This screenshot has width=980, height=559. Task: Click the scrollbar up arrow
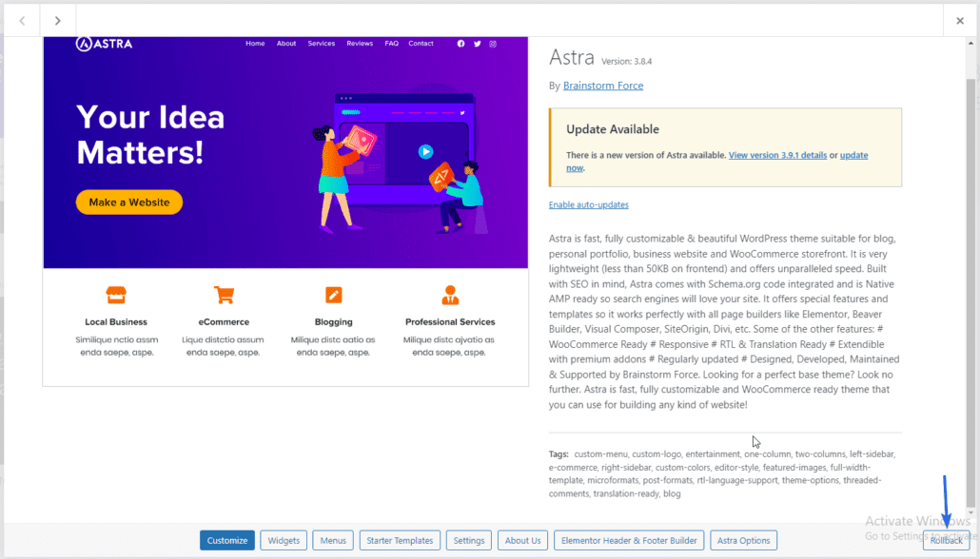click(970, 44)
